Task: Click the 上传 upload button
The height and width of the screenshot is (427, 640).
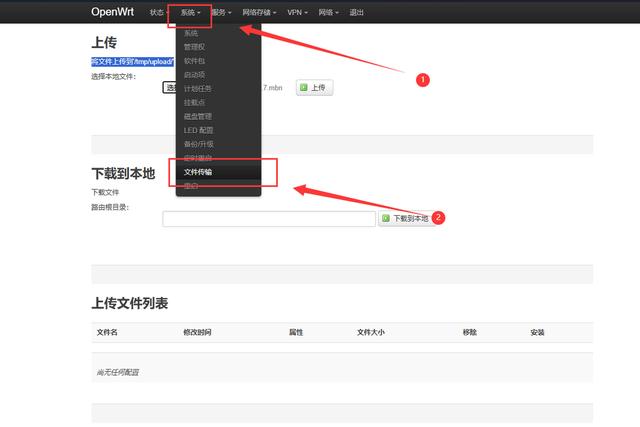Action: tap(314, 88)
